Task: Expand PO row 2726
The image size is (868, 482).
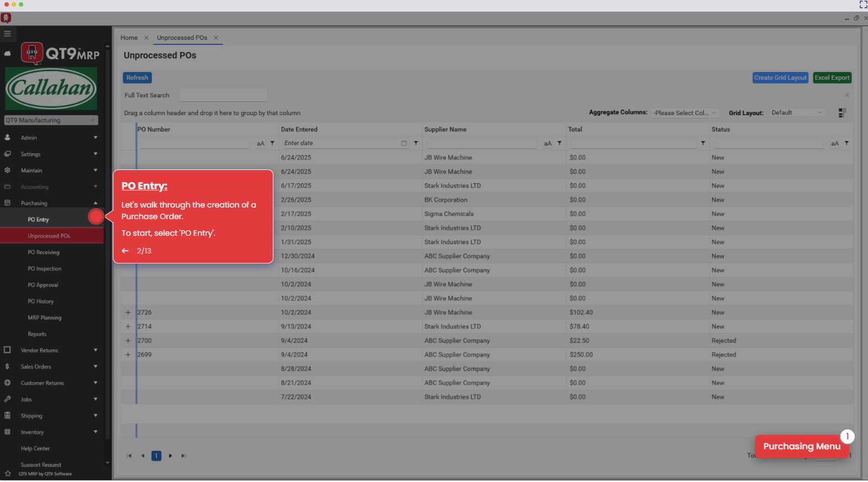Action: point(128,312)
